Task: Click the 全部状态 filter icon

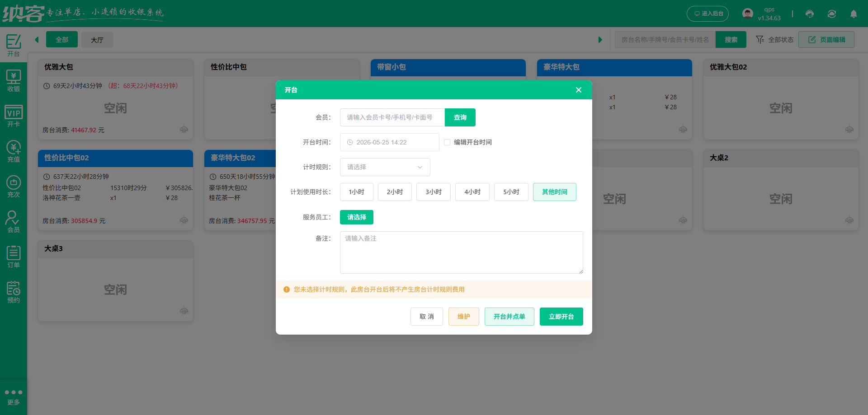Action: click(760, 40)
